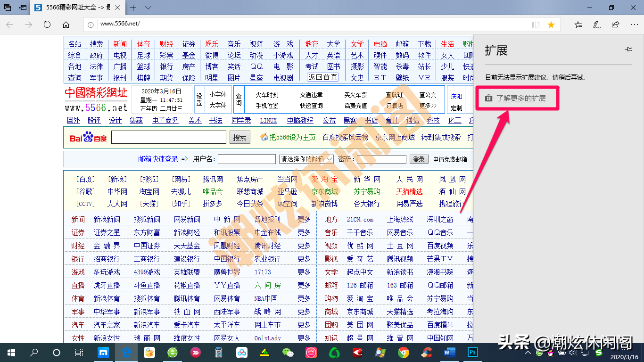Click the add notes pen icon

(x=597, y=25)
